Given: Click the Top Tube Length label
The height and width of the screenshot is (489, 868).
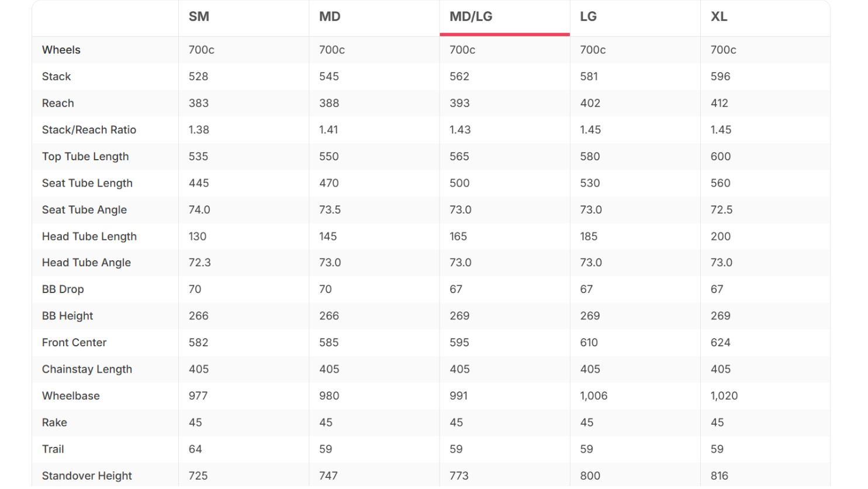Looking at the screenshot, I should point(85,157).
